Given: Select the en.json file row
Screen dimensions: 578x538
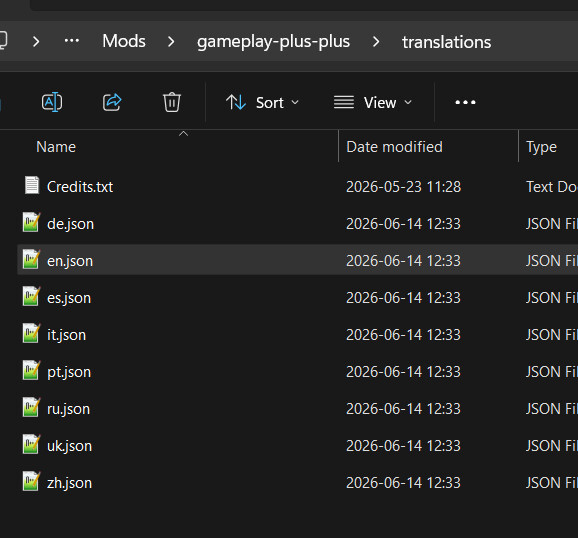Looking at the screenshot, I should (297, 260).
